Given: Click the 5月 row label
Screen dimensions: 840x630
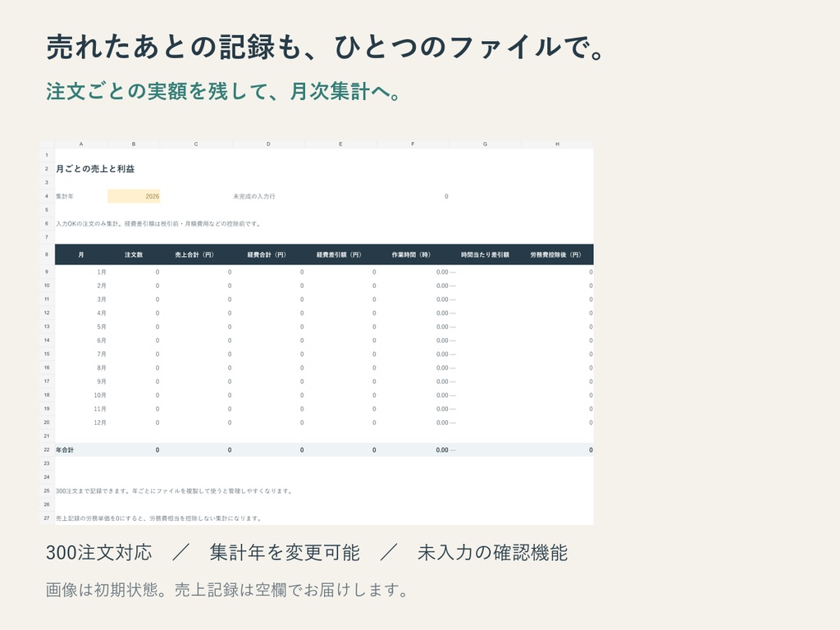Looking at the screenshot, I should click(x=101, y=326).
